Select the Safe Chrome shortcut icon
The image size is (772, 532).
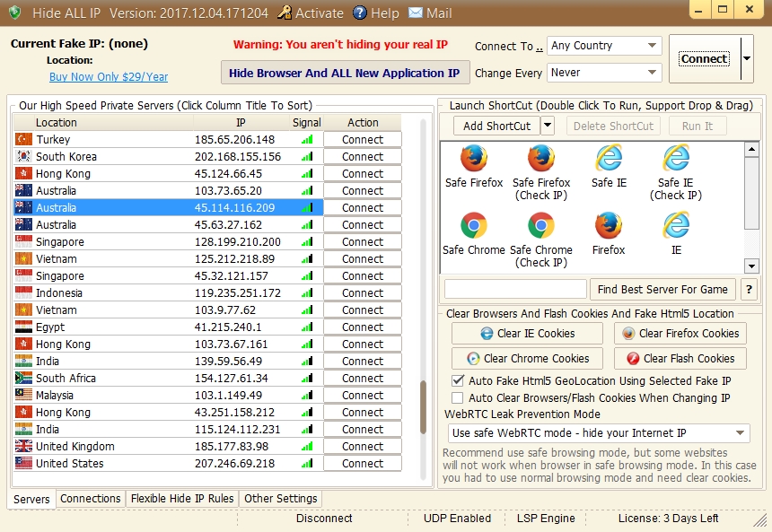[474, 225]
